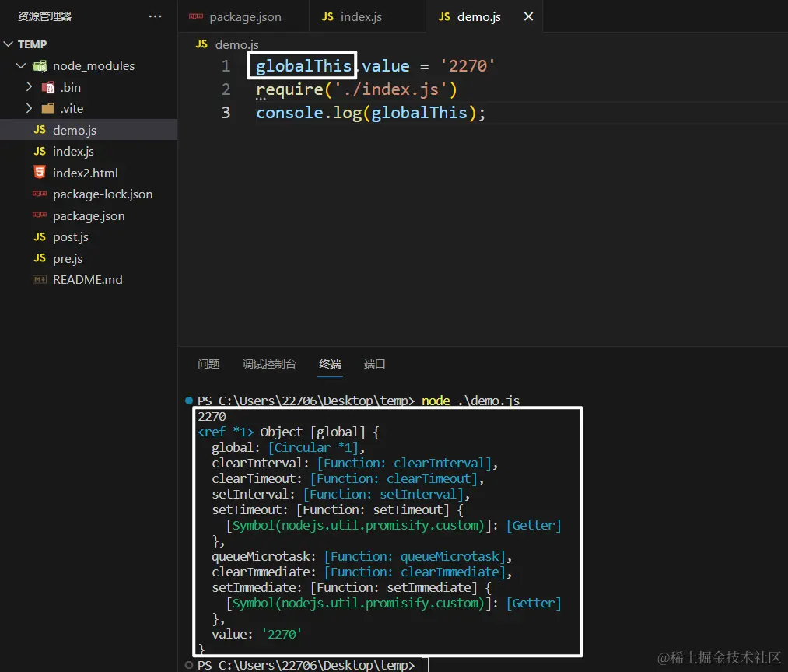Click the demo.js breadcrumb above the code
Viewport: 788px width, 672px height.
(236, 45)
